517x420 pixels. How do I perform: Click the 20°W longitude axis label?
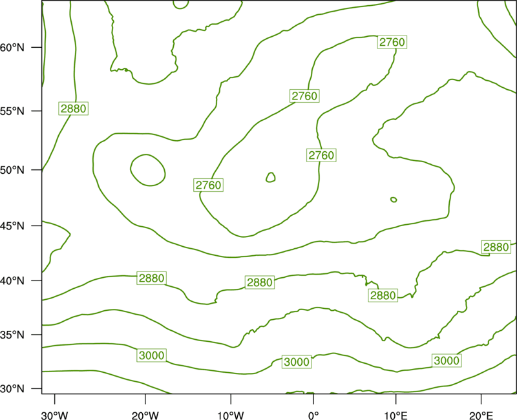[x=145, y=415]
